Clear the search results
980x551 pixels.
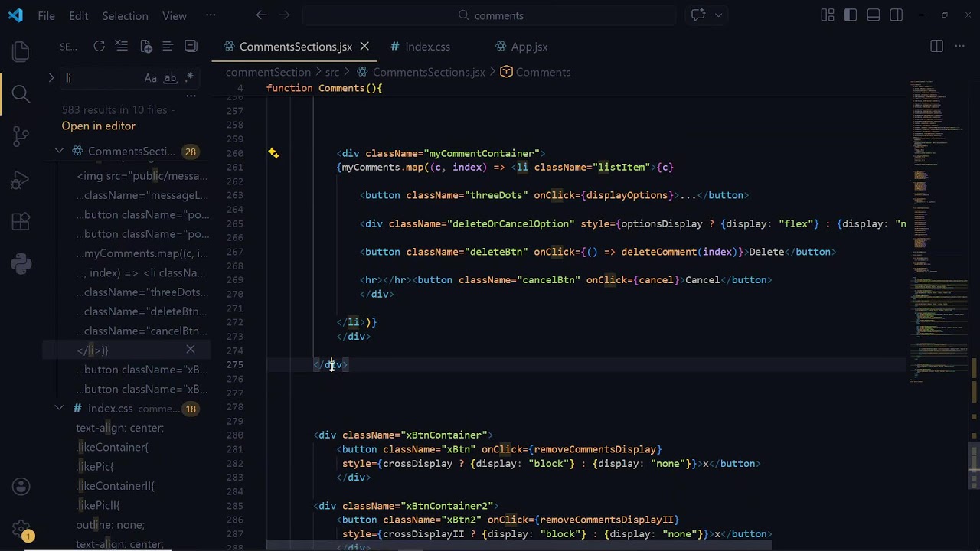[121, 47]
